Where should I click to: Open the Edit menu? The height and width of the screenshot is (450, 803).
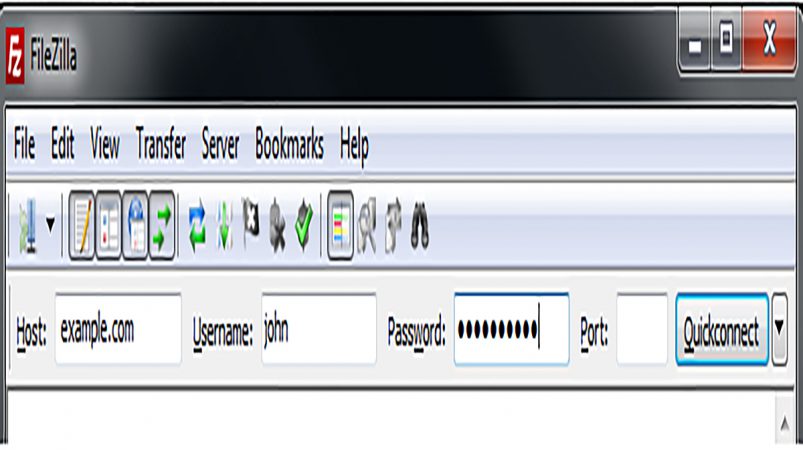(x=62, y=144)
